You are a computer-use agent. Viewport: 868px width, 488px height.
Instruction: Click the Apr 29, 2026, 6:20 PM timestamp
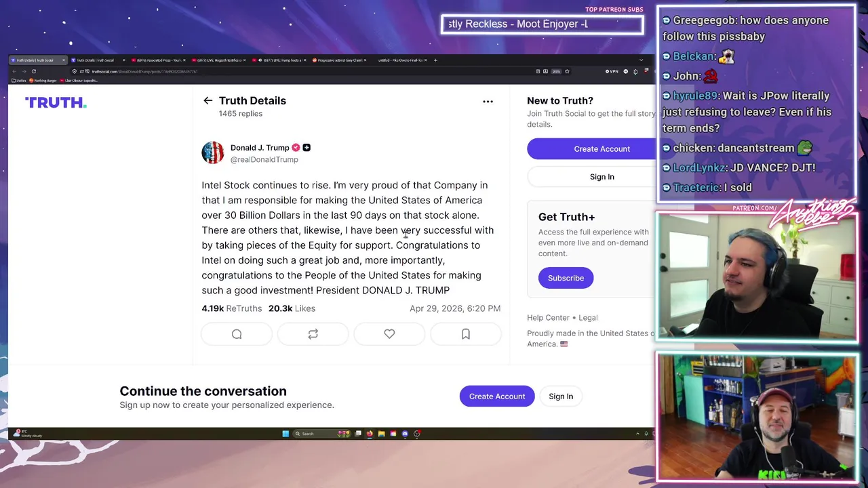[455, 308]
